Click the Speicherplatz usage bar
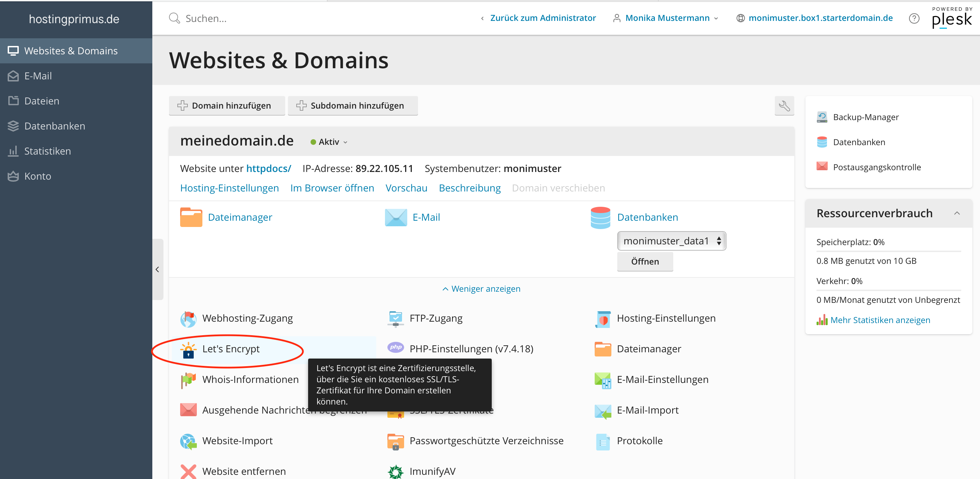This screenshot has width=980, height=479. (x=889, y=251)
